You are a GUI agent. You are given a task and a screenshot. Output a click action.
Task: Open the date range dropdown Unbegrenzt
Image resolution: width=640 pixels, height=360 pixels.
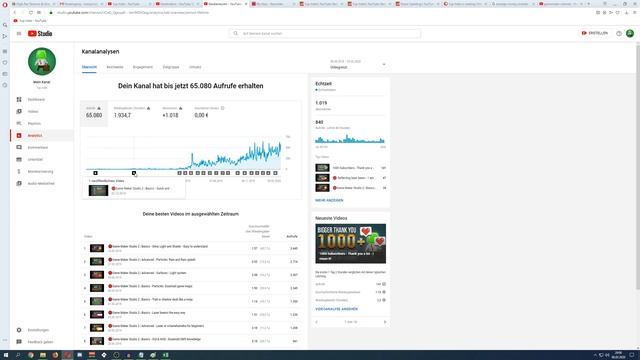358,64
